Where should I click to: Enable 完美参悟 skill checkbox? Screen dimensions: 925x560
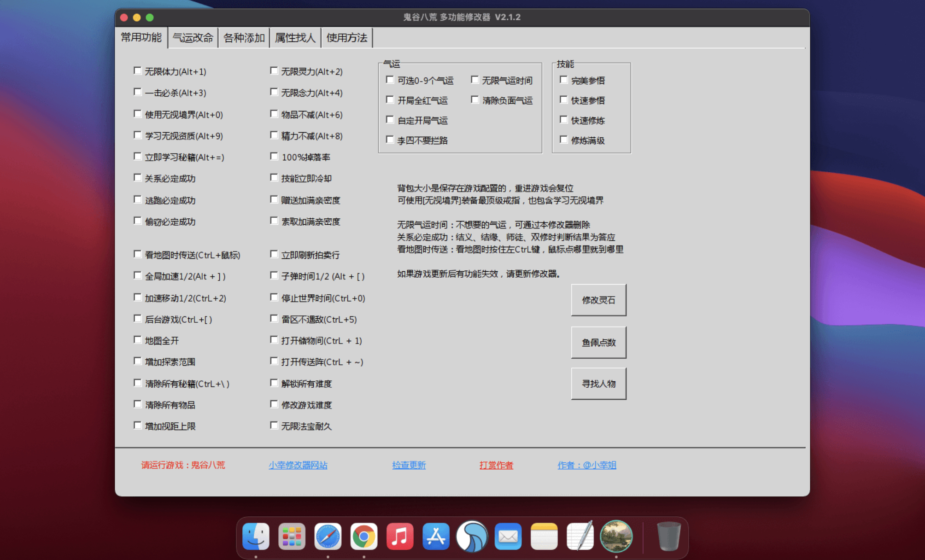tap(563, 80)
